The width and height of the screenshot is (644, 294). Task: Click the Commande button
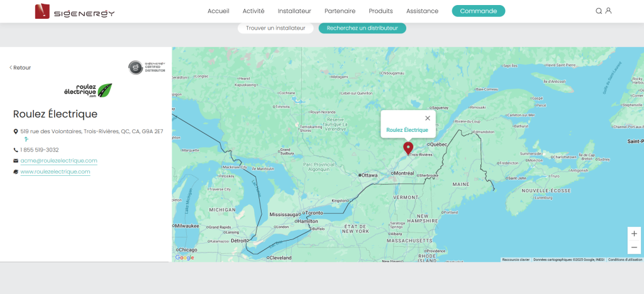pyautogui.click(x=479, y=11)
